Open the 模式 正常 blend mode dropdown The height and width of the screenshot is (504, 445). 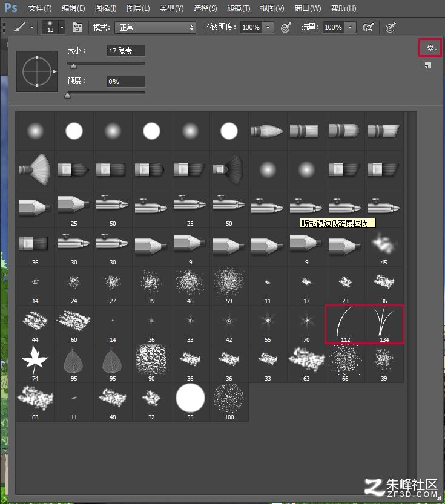click(x=156, y=28)
